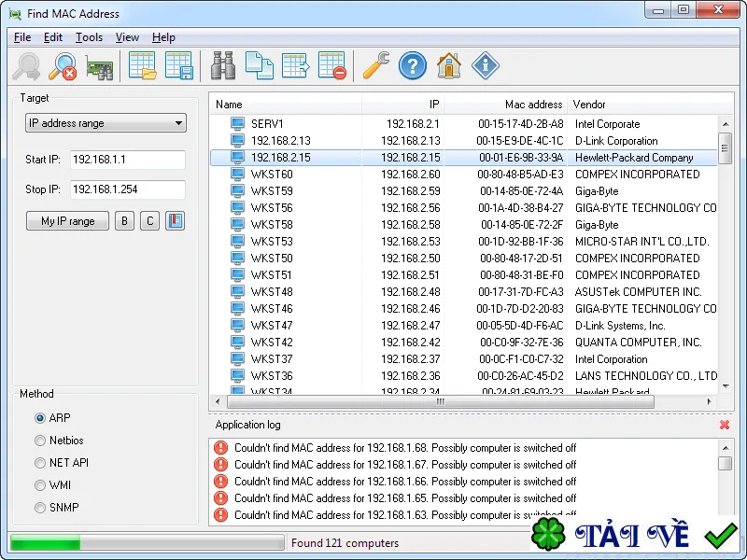Click the copy documents icon

tap(260, 65)
